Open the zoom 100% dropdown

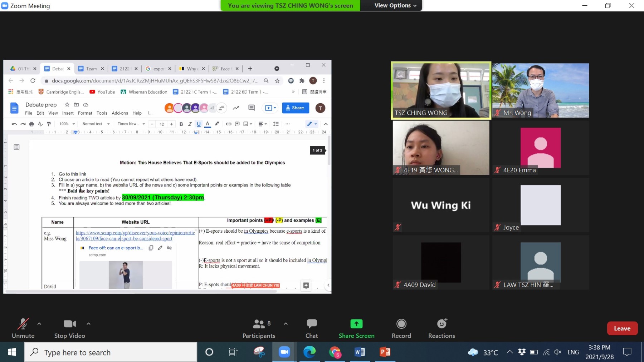67,124
